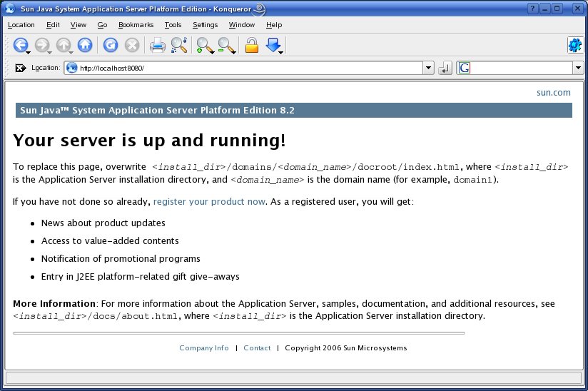The height and width of the screenshot is (391, 588).
Task: Click the Go button next to location bar
Action: point(445,68)
